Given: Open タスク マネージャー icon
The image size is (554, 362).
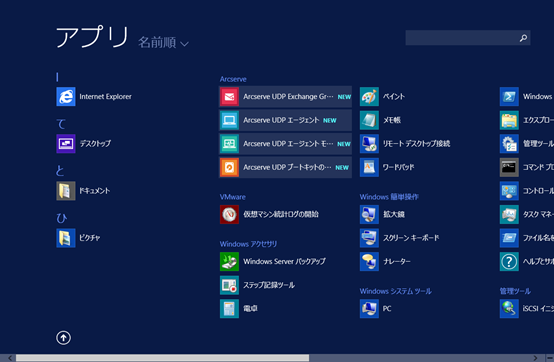Looking at the screenshot, I should pos(509,214).
